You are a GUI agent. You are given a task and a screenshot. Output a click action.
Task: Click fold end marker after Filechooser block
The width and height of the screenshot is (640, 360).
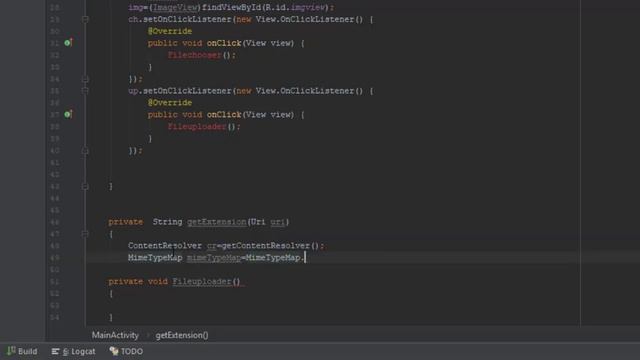point(85,79)
